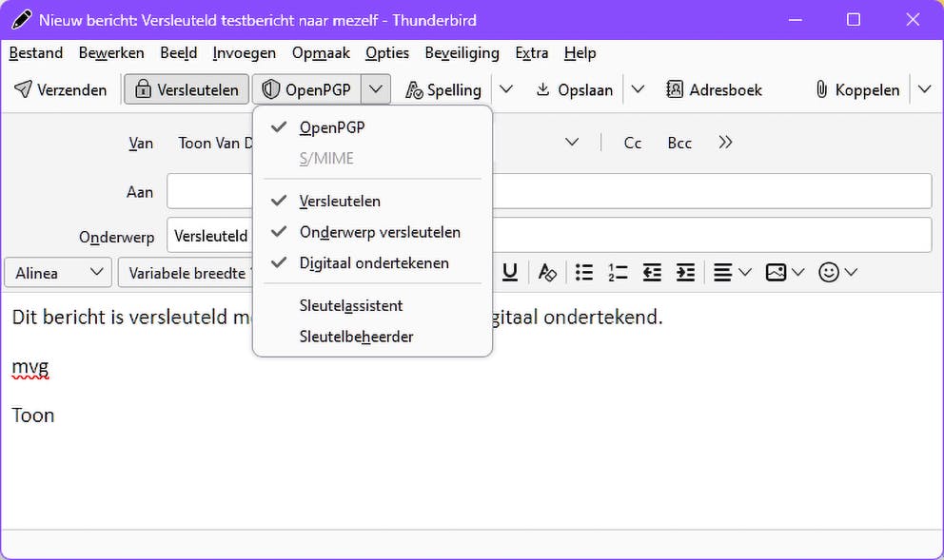Screen dimensions: 944x560
Task: Click the misspelled word mvg
Action: [30, 367]
